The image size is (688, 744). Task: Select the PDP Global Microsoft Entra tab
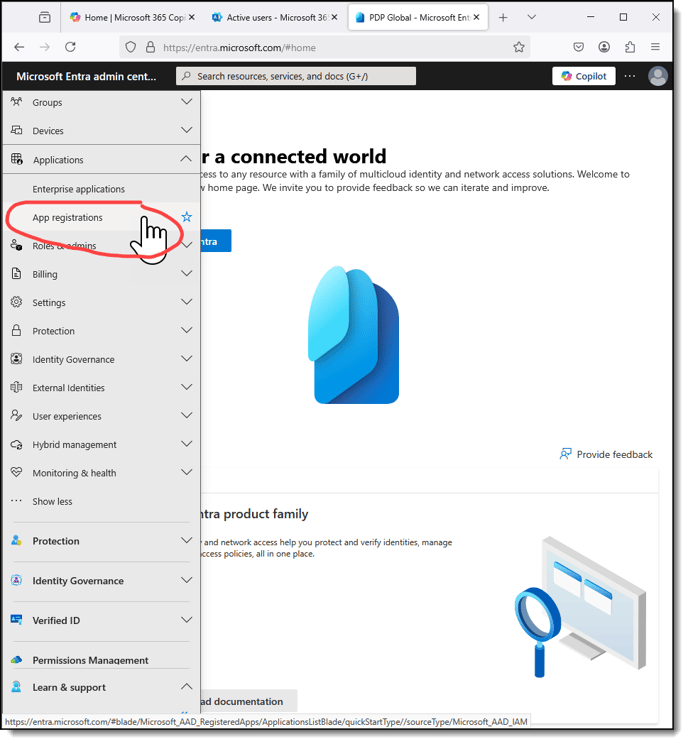[x=418, y=18]
